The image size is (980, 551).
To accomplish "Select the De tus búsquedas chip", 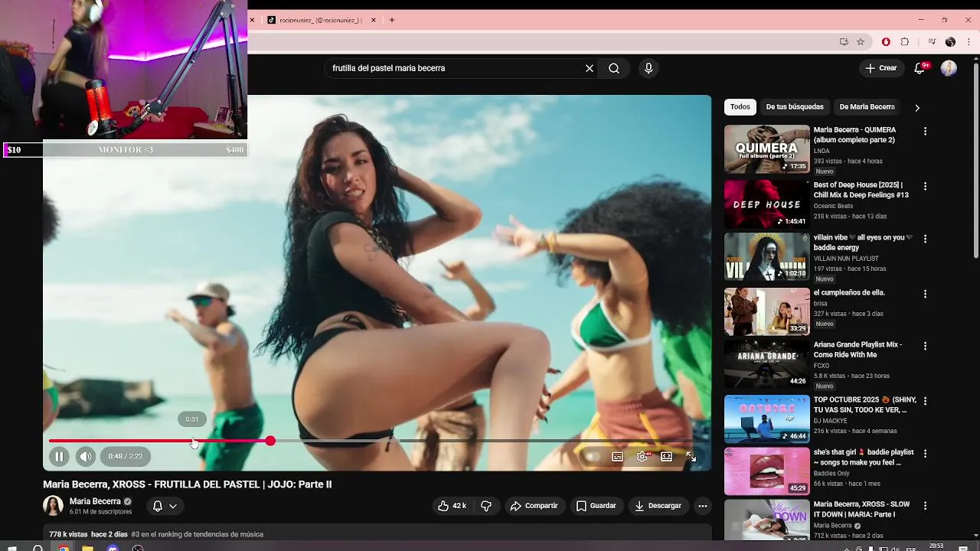I will [795, 107].
